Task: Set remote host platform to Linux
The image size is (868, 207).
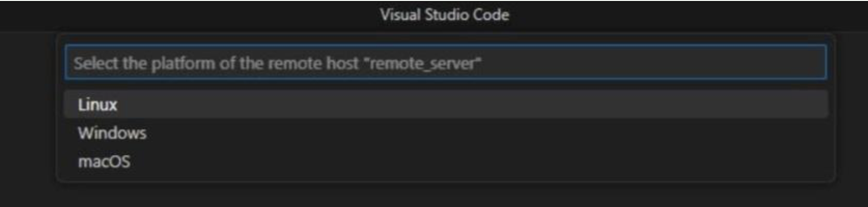Action: point(98,105)
